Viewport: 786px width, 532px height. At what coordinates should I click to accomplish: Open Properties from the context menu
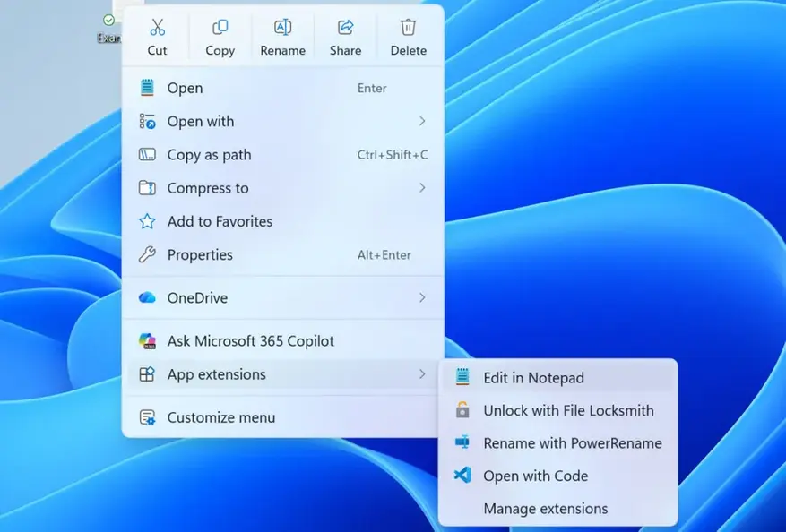283,254
